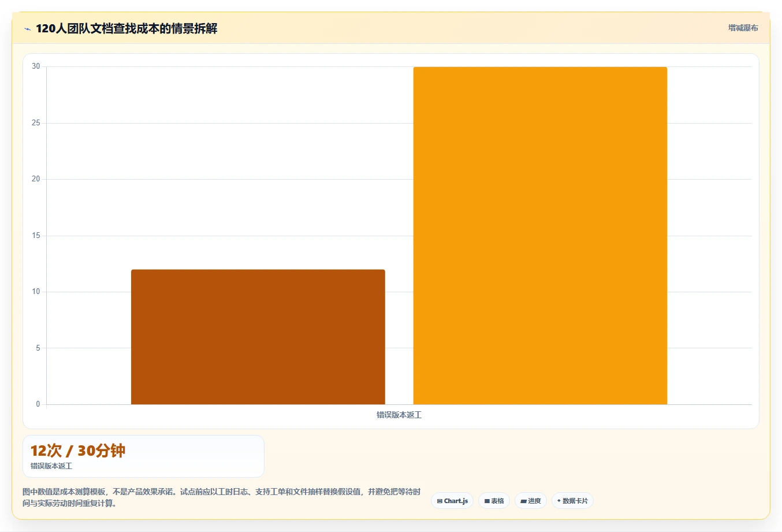
Task: Open the 数据卡片 tag pill
Action: tap(572, 501)
